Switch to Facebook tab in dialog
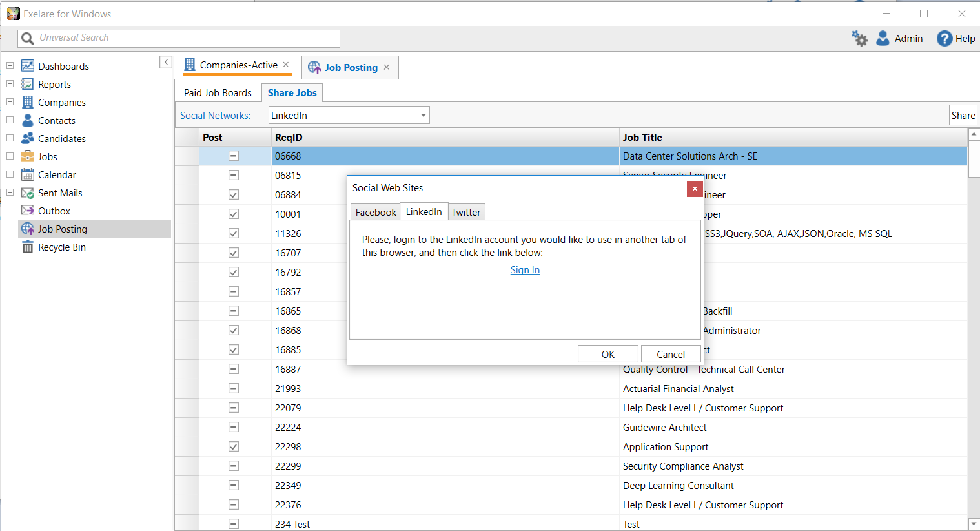 coord(376,212)
